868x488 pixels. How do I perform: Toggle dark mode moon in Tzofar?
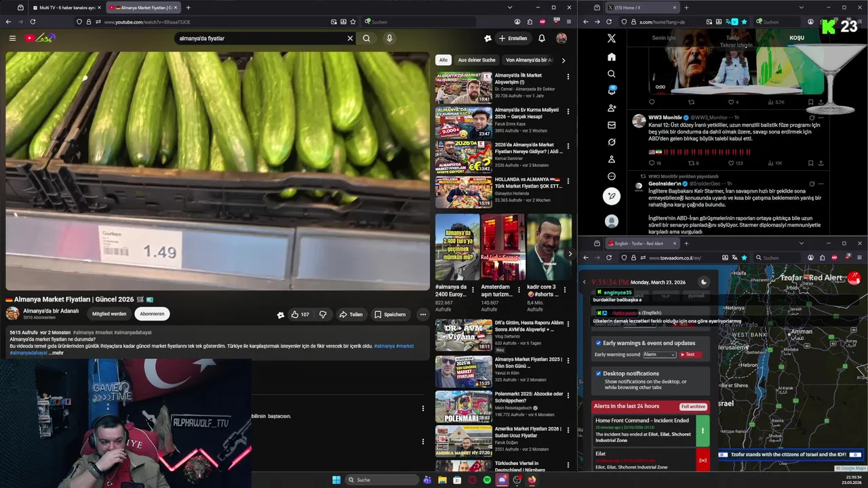pos(704,282)
